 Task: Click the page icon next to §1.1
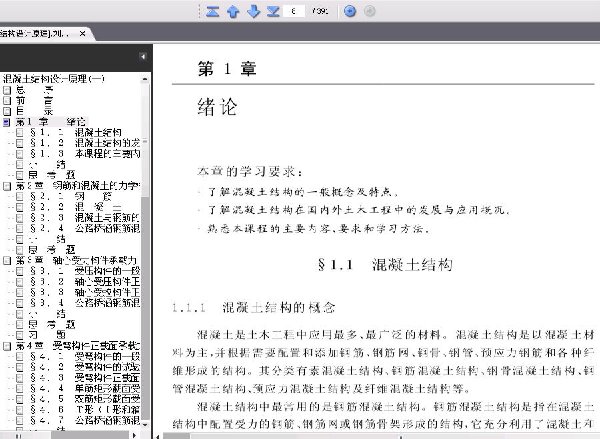(20, 133)
